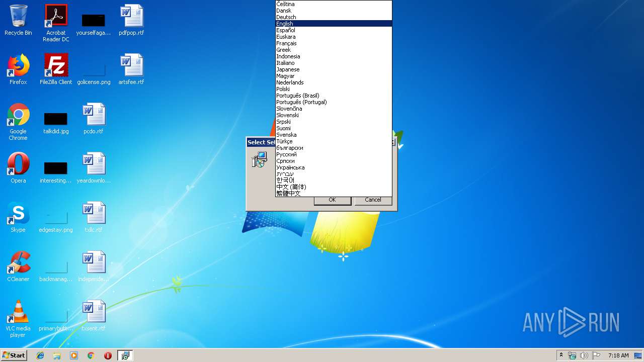Choose Indonesia from the language list
This screenshot has width=644, height=362.
[334, 56]
